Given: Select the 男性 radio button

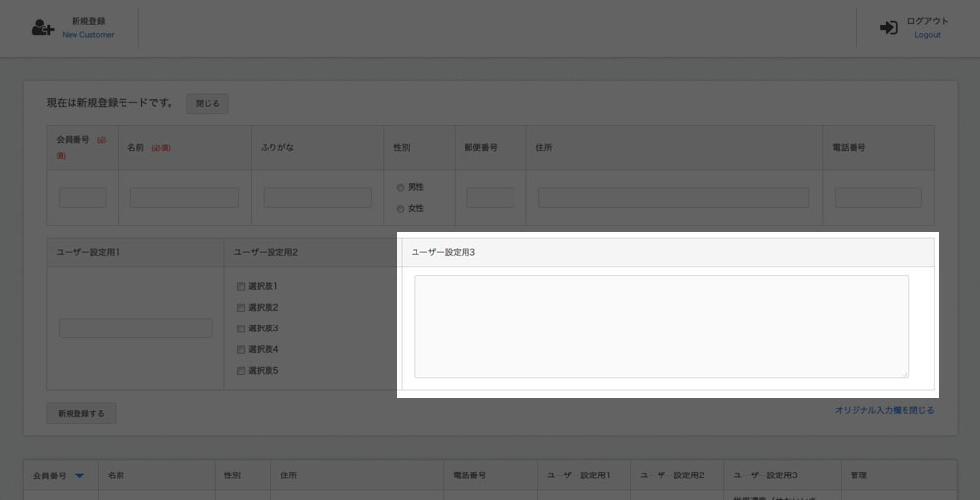Looking at the screenshot, I should [400, 187].
